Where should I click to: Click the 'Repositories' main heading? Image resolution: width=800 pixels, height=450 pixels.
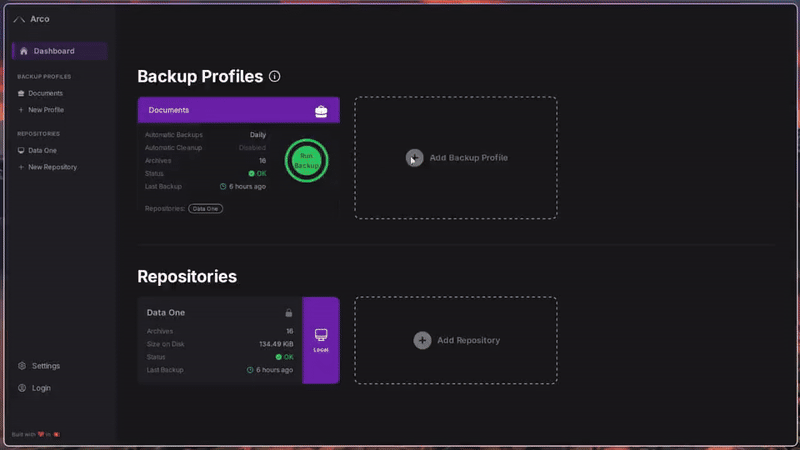[187, 277]
